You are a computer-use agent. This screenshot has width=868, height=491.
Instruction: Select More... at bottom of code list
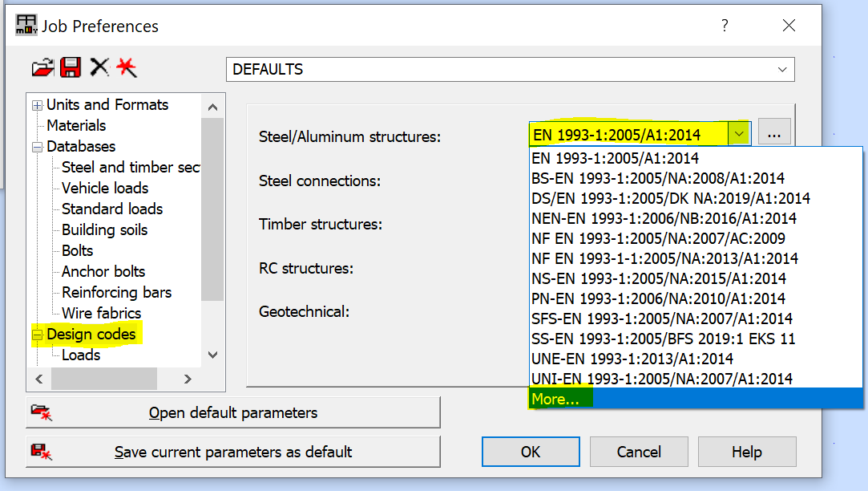696,399
